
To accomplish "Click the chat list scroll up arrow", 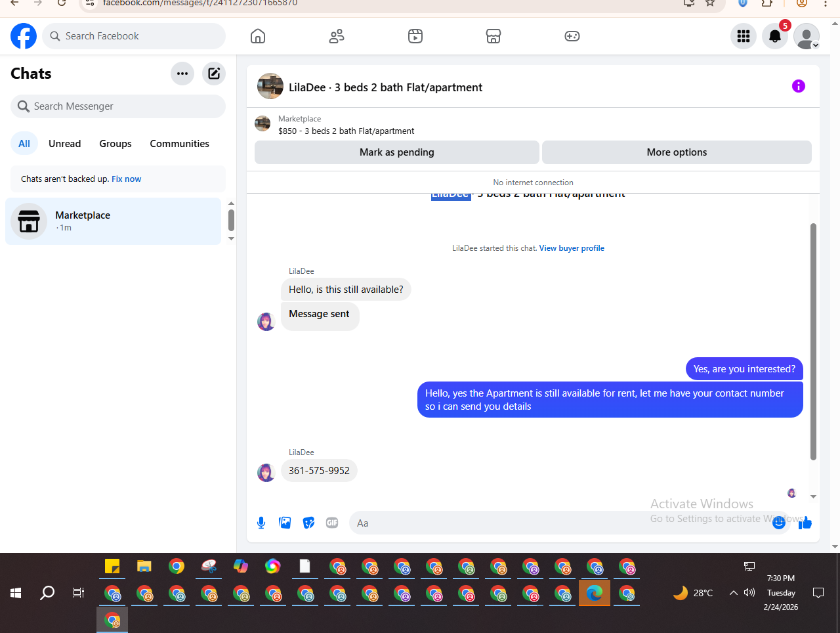I will click(231, 204).
